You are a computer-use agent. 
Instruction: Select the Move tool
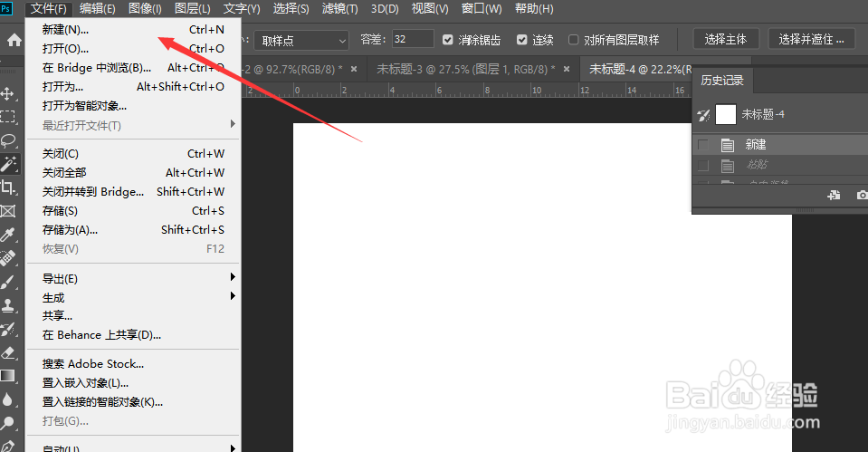[x=8, y=93]
